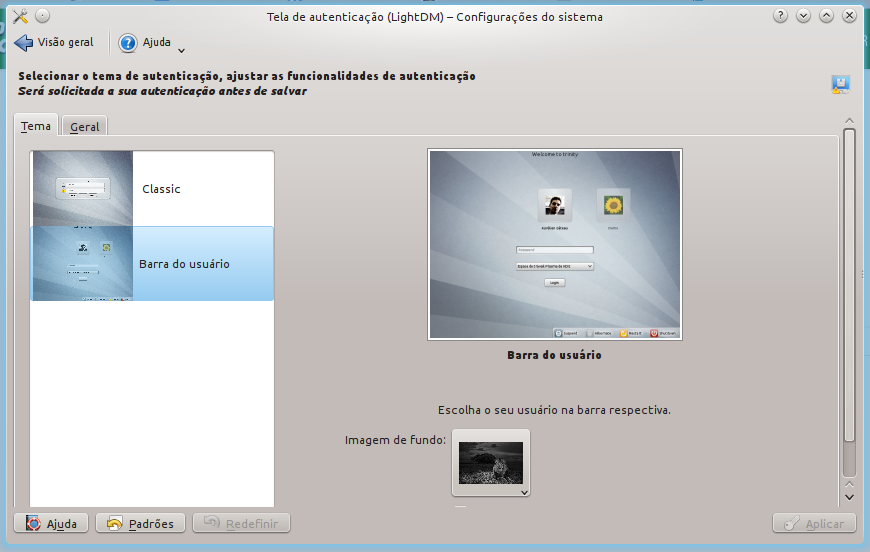Open the Imagem de fundo picker button
870x552 pixels.
point(490,463)
